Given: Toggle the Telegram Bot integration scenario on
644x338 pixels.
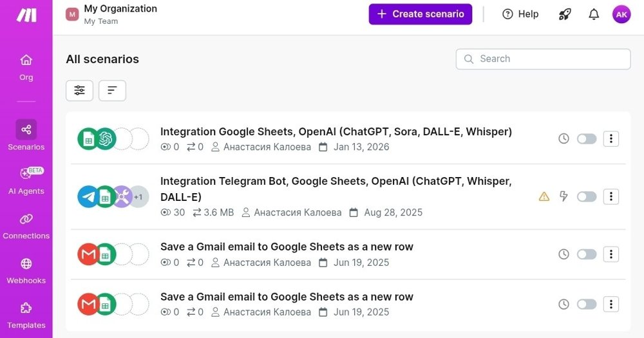Looking at the screenshot, I should (x=587, y=196).
